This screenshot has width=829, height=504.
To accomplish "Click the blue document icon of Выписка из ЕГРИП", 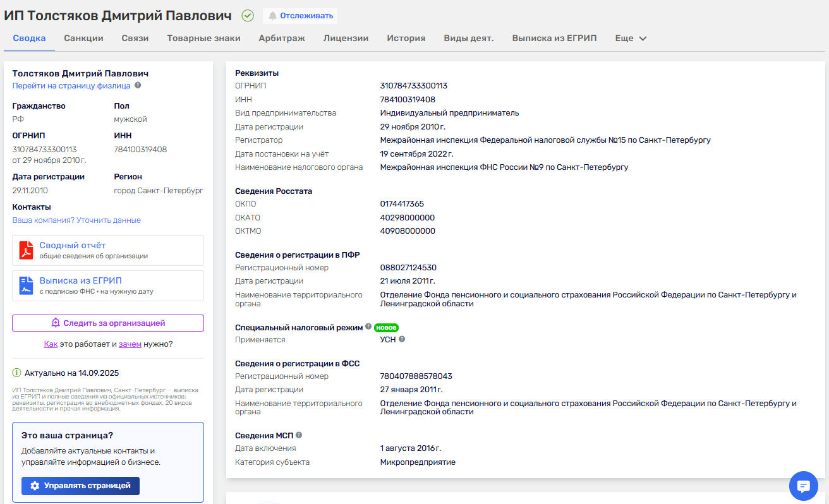I will 27,286.
